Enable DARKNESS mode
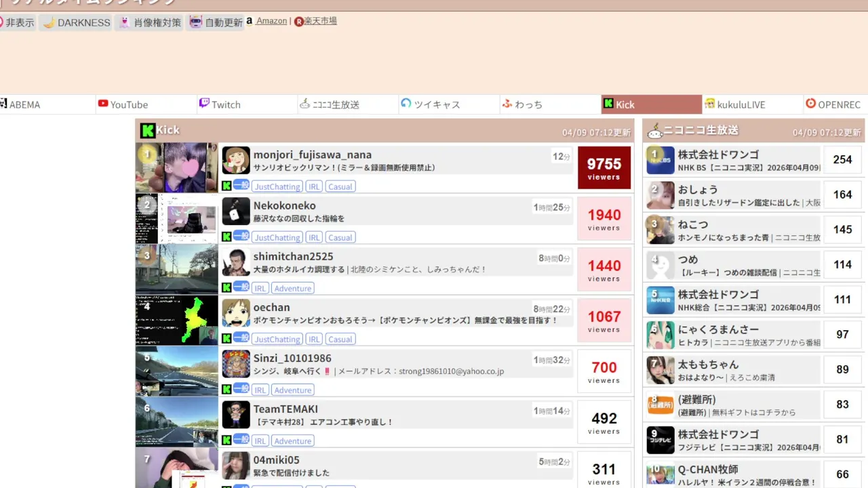This screenshot has height=488, width=868. (76, 22)
